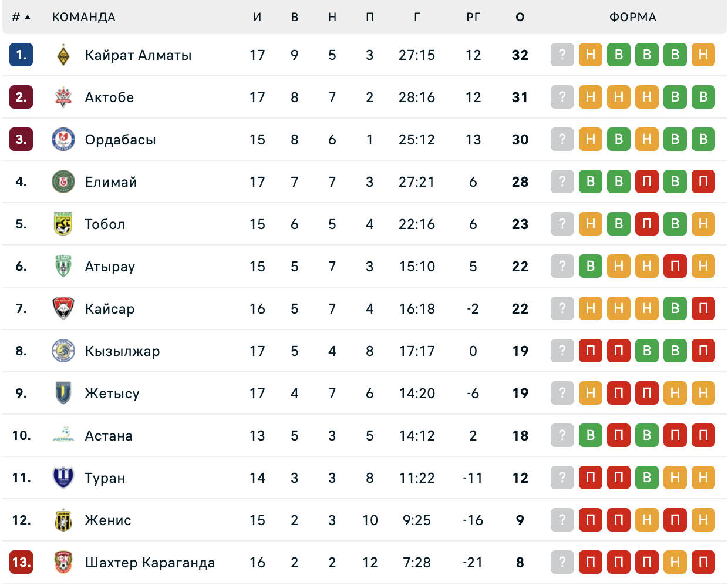Viewport: 728px width, 585px height.
Task: Click Актобе's last green В form badge
Action: 703,97
